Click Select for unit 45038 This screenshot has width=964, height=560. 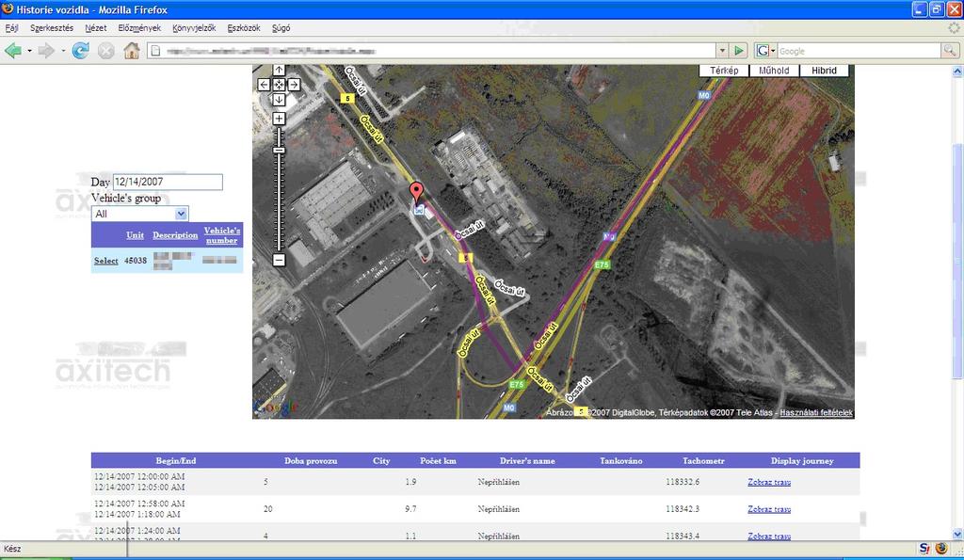(105, 261)
